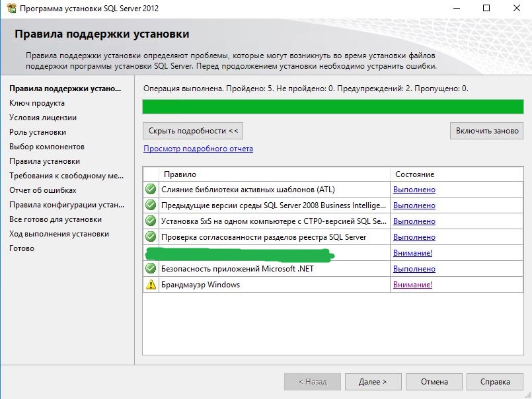Open Выполнено link for registry consistency rule
The width and height of the screenshot is (532, 399).
tap(414, 236)
